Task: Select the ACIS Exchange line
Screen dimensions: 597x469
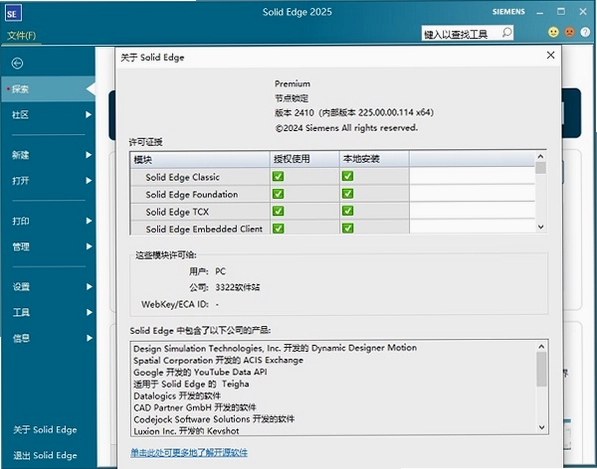Action: (218, 360)
